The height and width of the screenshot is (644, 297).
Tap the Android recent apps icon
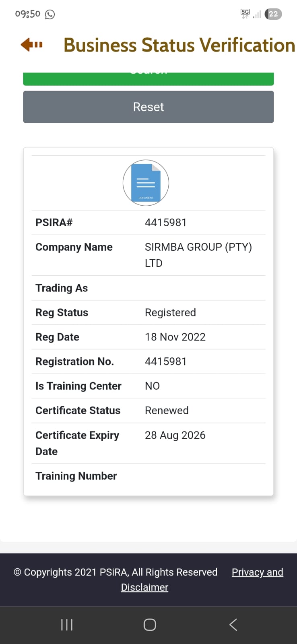(x=67, y=625)
